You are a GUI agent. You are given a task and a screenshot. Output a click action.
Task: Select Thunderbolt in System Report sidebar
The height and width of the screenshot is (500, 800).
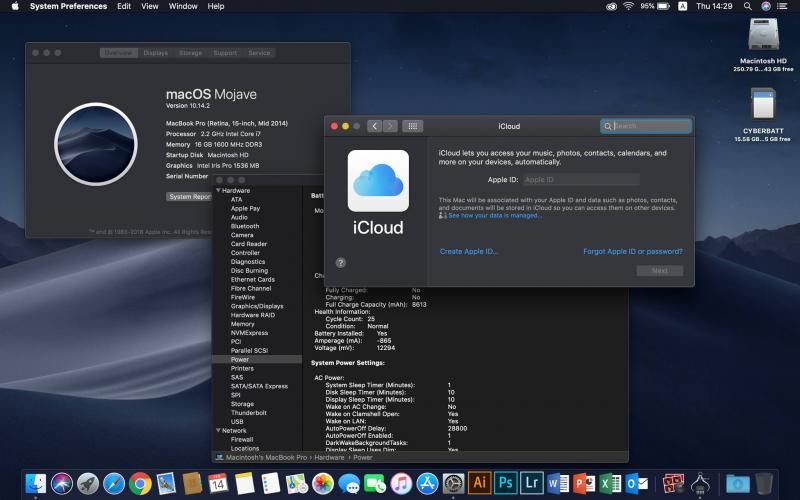248,413
